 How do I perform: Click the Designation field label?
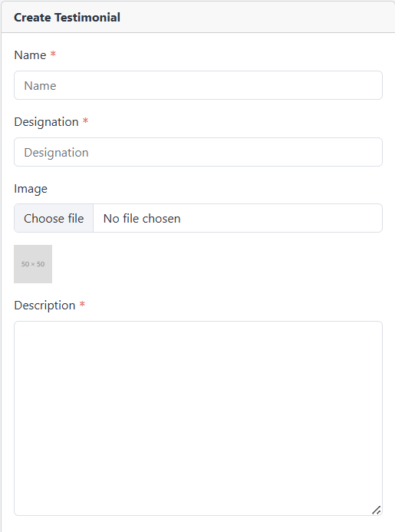coord(47,122)
